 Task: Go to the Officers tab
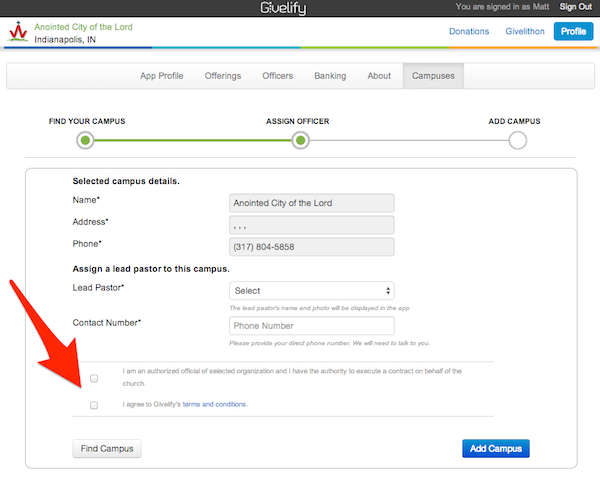(x=277, y=76)
